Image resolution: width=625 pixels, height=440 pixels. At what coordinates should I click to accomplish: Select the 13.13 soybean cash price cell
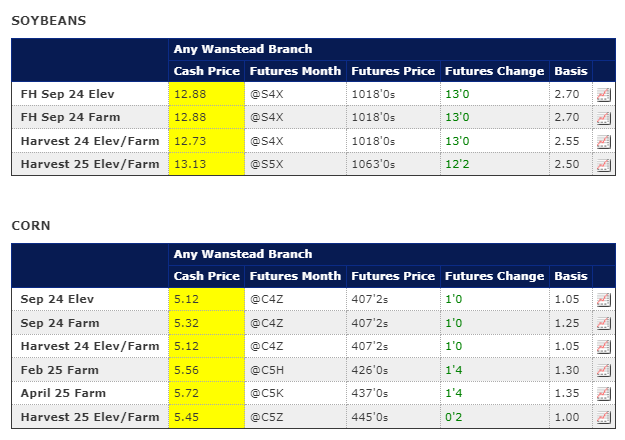point(190,164)
